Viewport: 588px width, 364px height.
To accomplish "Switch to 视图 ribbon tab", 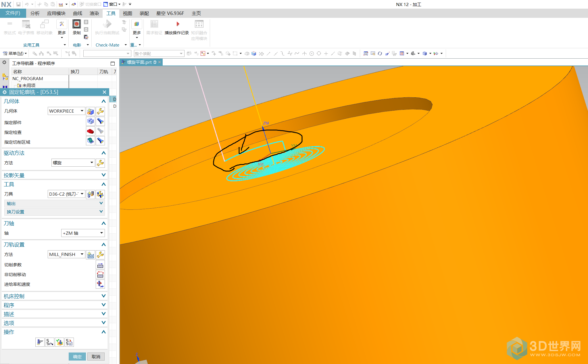I will click(x=128, y=14).
